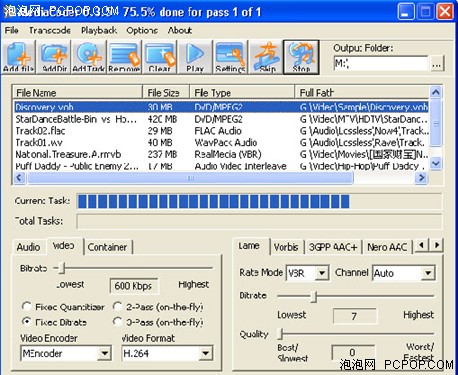
Task: Open the File menu
Action: pos(11,30)
